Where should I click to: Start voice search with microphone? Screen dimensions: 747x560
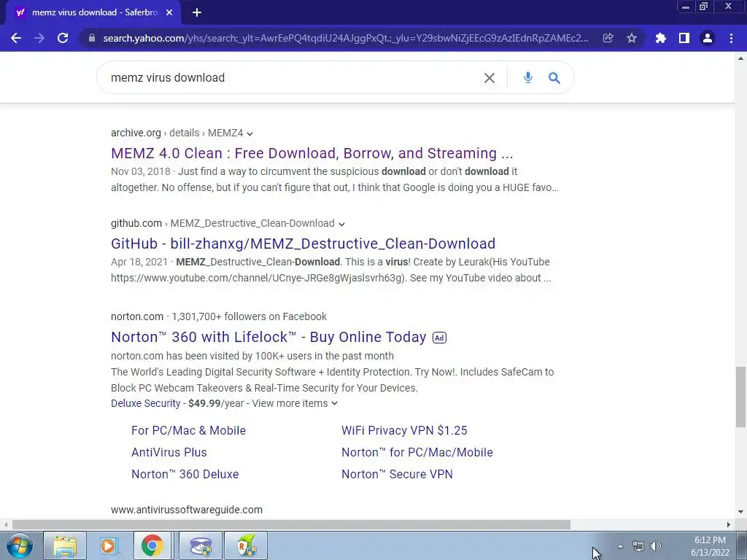pos(528,77)
